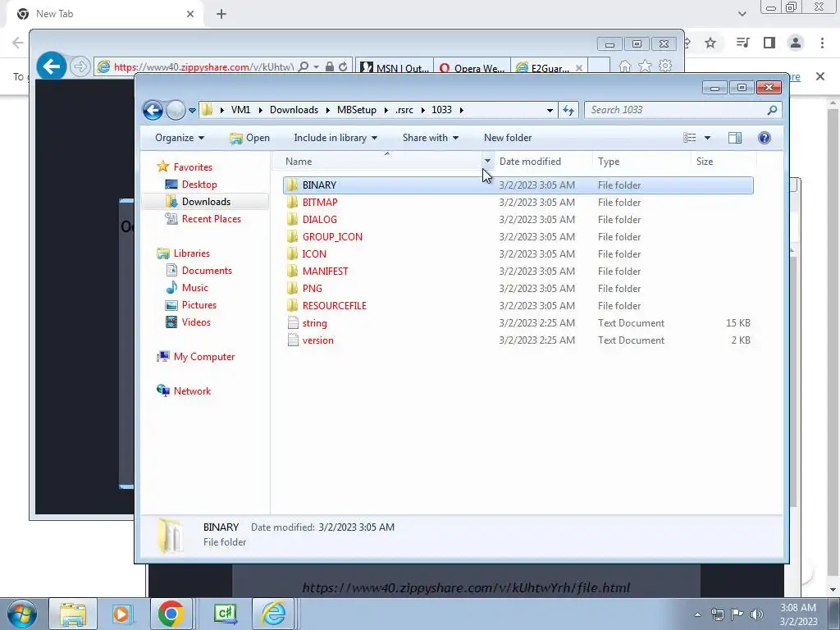The image size is (840, 630).
Task: Switch to Opera tab in Internet Explorer
Action: point(472,68)
